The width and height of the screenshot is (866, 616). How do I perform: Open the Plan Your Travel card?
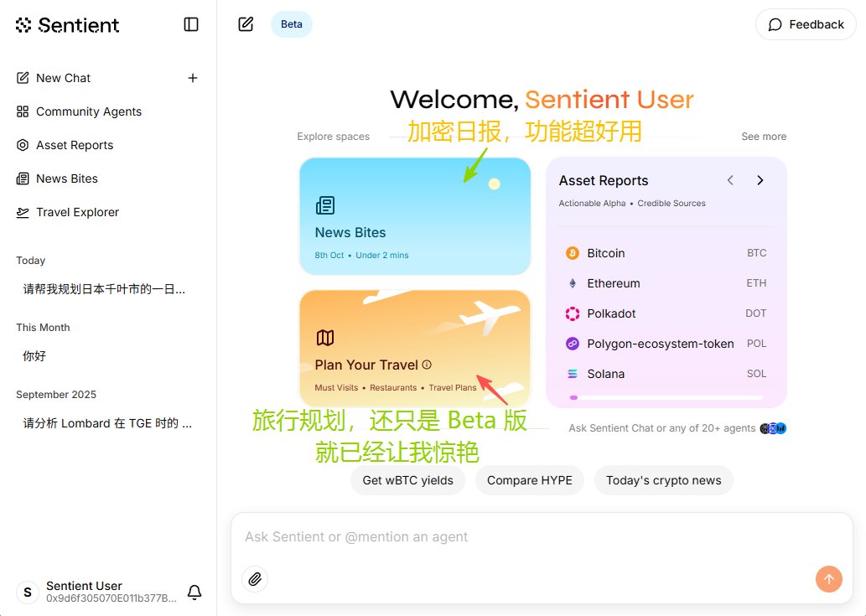415,349
